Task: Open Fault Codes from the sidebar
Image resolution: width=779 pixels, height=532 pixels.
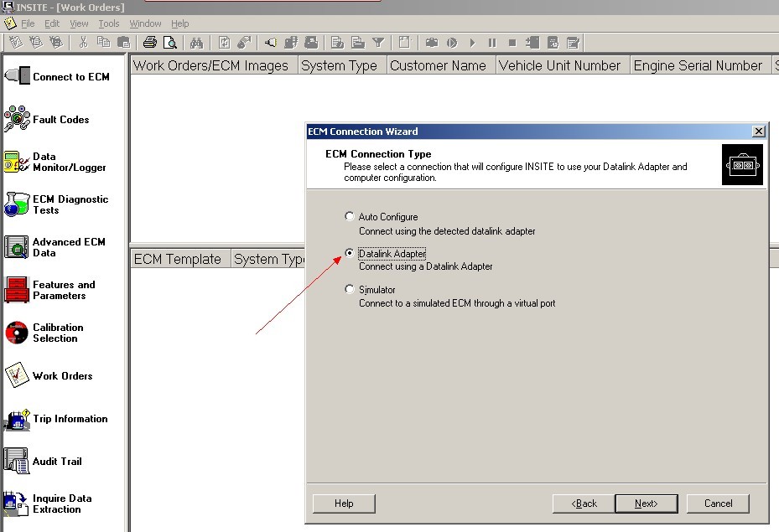Action: (x=18, y=119)
